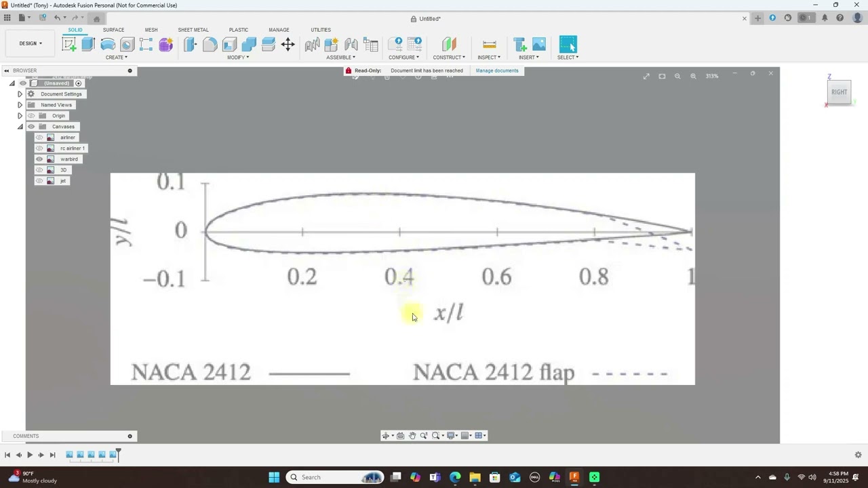Click the Pan hand tool
The height and width of the screenshot is (488, 868).
412,436
